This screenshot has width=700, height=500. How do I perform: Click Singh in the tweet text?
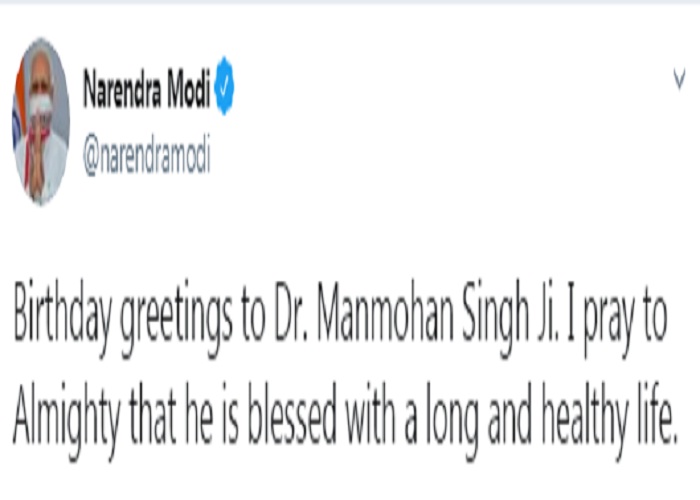pyautogui.click(x=495, y=319)
